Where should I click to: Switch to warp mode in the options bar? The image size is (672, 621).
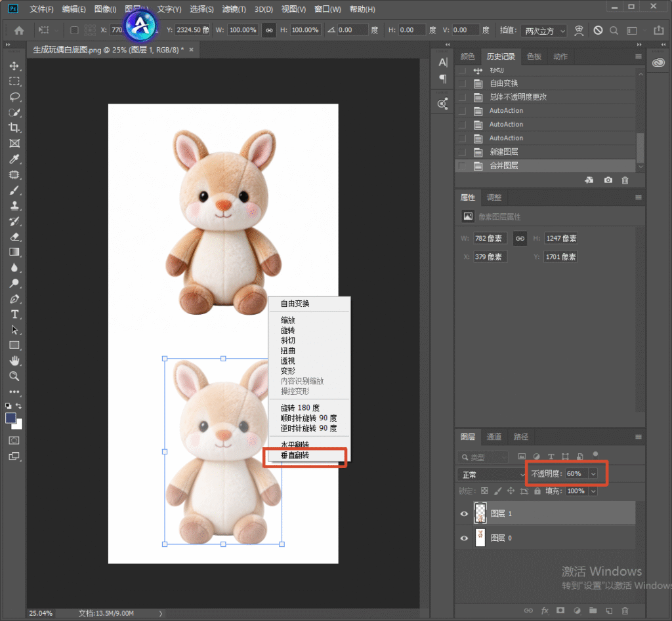(x=579, y=30)
